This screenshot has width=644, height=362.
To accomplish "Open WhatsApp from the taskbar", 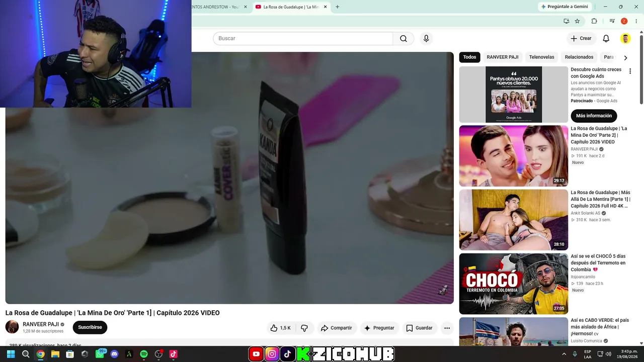I will point(100,354).
